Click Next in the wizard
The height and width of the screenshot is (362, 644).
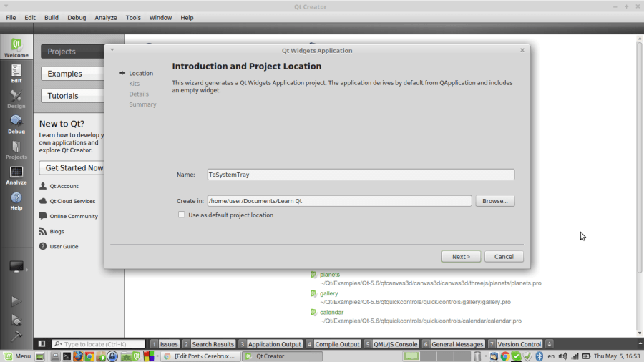[461, 257]
